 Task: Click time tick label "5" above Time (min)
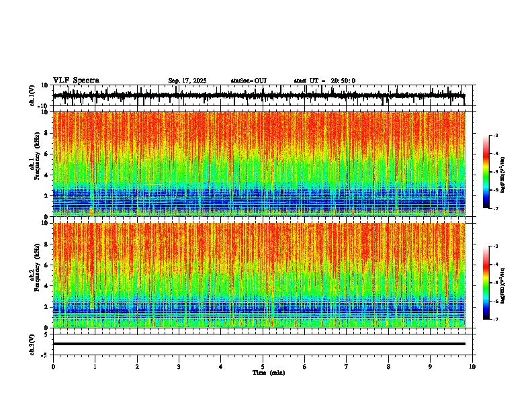pyautogui.click(x=263, y=367)
